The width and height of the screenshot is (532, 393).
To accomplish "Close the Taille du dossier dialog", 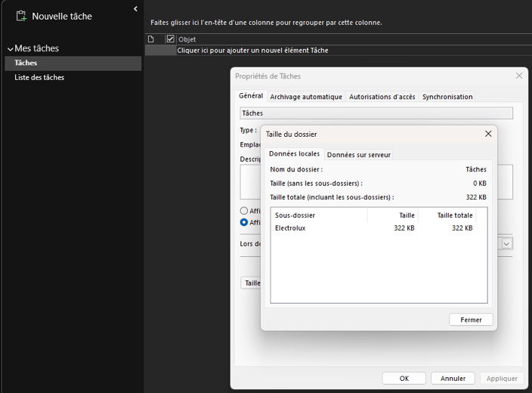I will (x=488, y=134).
